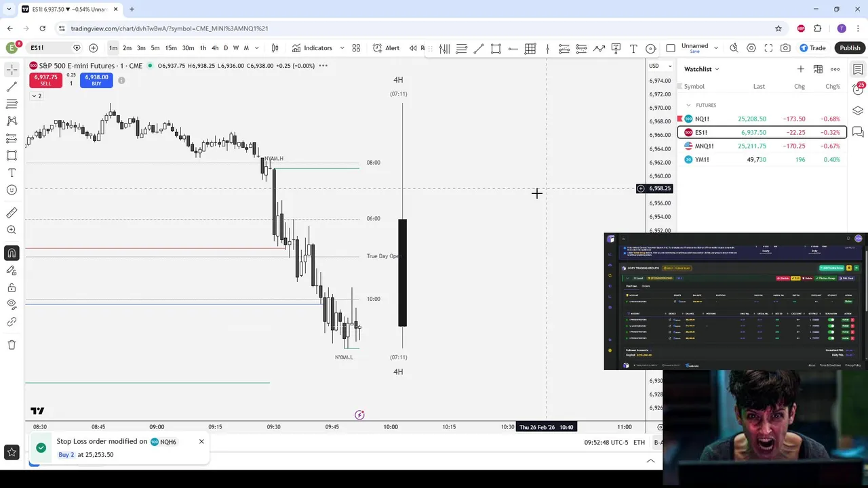
Task: Toggle hide all drawings eye icon
Action: coord(12,304)
